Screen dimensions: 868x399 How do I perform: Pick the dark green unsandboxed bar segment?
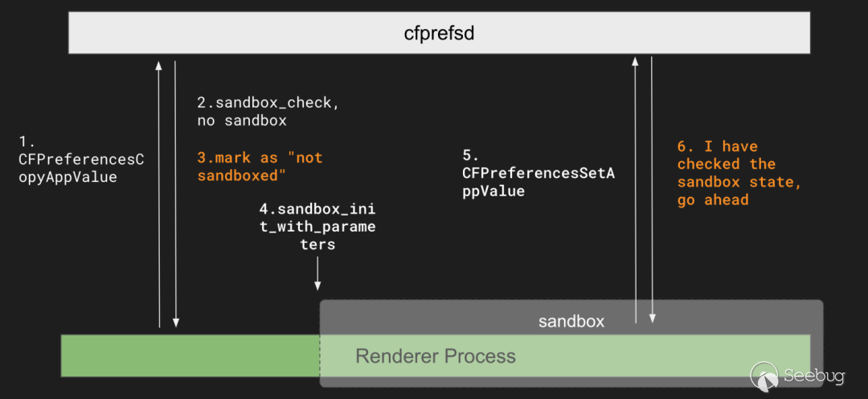[190, 356]
